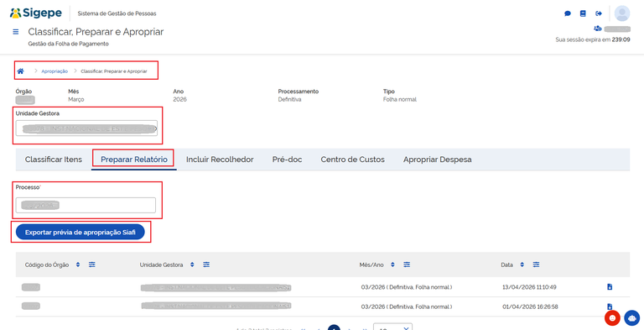This screenshot has height=330, width=644.
Task: Click 03/2026 cell in the 13/04/2026 row
Action: click(407, 287)
